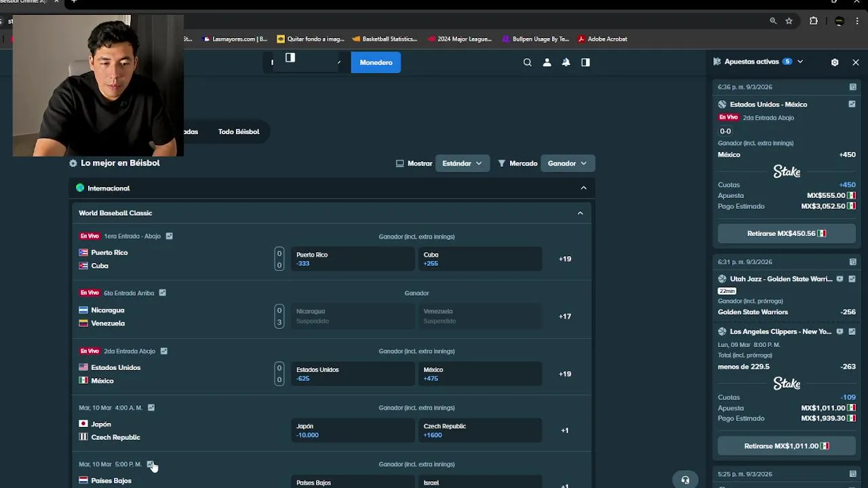Open the TV icon on Utah Jazz bet
This screenshot has width=868, height=488.
click(x=840, y=279)
